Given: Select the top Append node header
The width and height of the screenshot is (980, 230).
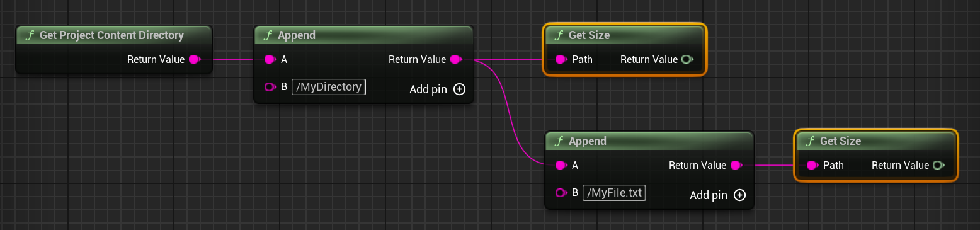Looking at the screenshot, I should (x=363, y=35).
